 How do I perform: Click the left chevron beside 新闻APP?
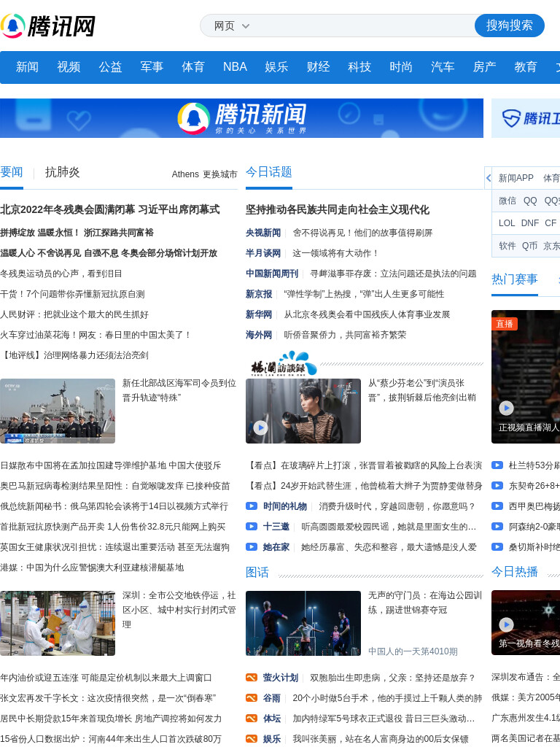point(488,178)
